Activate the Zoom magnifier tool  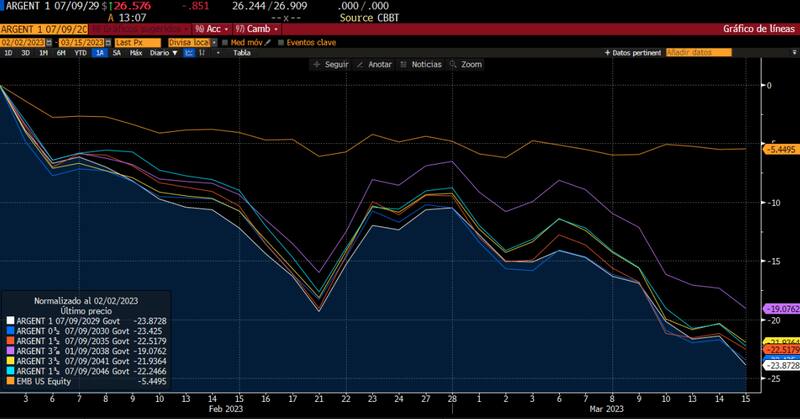coord(454,64)
